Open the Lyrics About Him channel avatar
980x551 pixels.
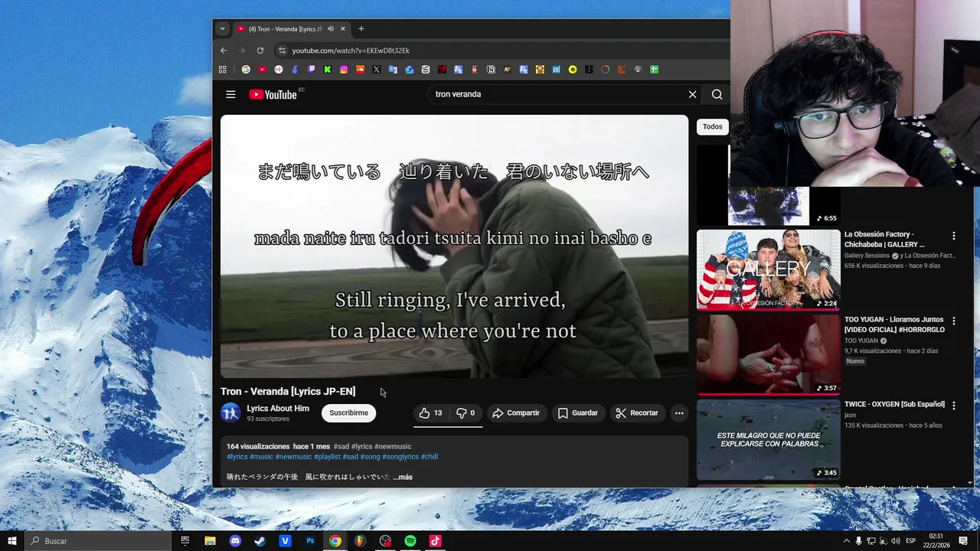point(230,413)
